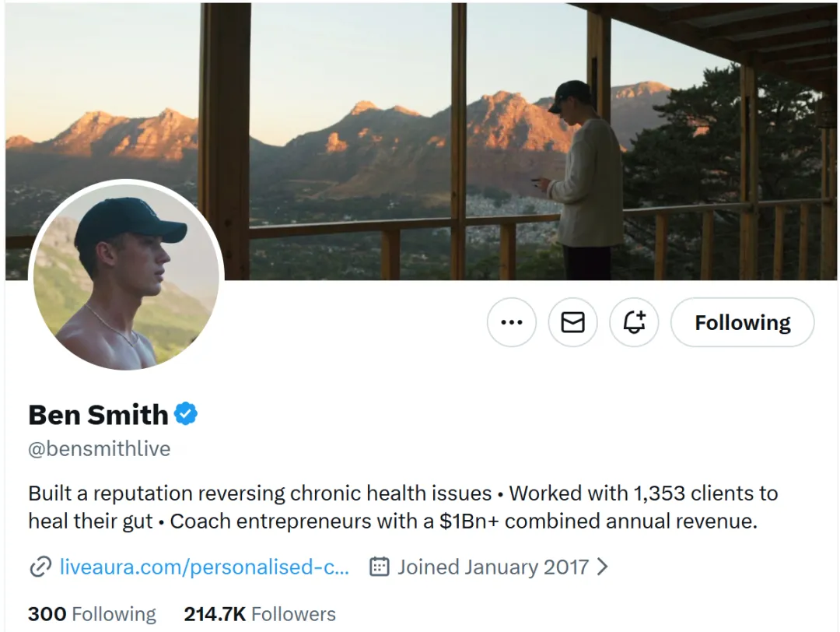This screenshot has height=632, width=840.
Task: Open the liveaura.com/personalised-c... link
Action: click(x=205, y=567)
